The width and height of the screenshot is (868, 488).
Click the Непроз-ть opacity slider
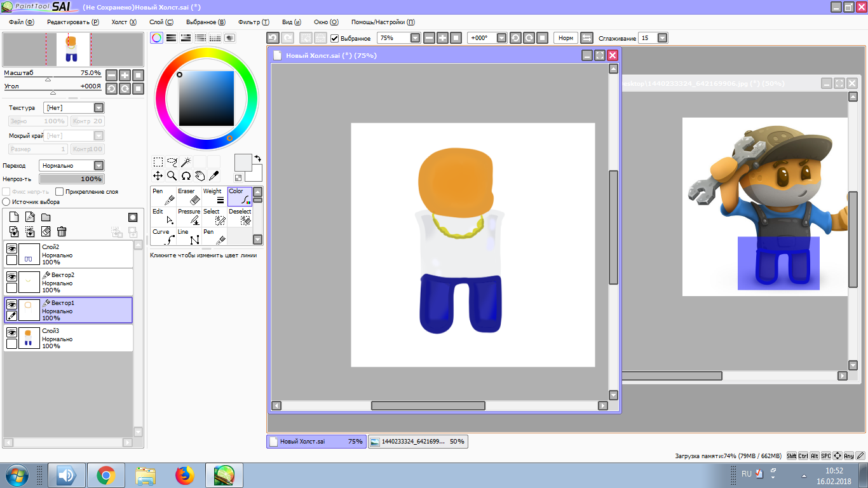pos(72,179)
